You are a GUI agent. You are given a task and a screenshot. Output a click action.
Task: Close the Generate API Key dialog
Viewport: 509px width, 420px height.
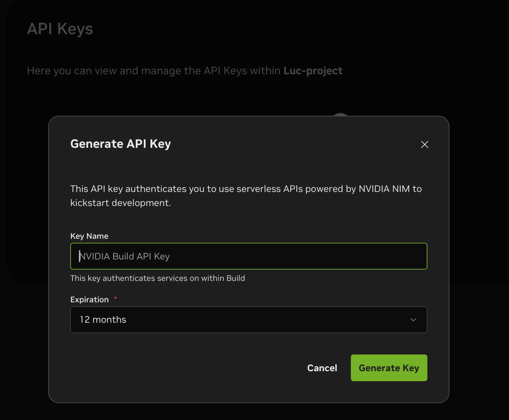tap(424, 144)
